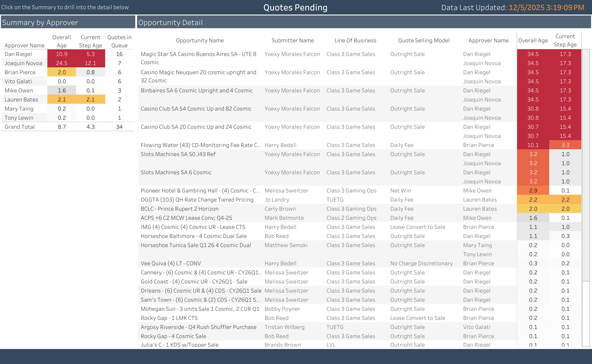This screenshot has width=592, height=364.
Task: Click Lauren Bates' orange 2.1 current step cell
Action: pyautogui.click(x=90, y=100)
